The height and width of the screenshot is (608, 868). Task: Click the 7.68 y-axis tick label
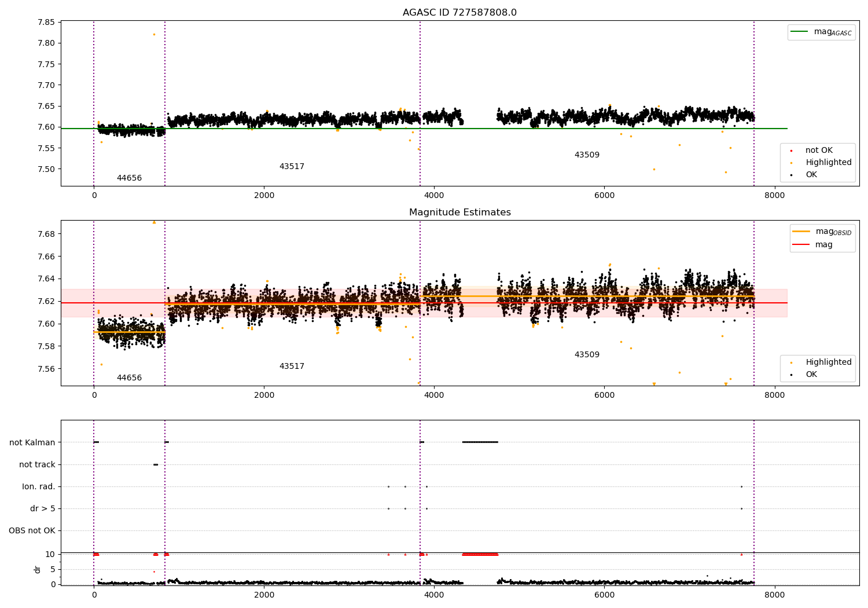pyautogui.click(x=46, y=234)
